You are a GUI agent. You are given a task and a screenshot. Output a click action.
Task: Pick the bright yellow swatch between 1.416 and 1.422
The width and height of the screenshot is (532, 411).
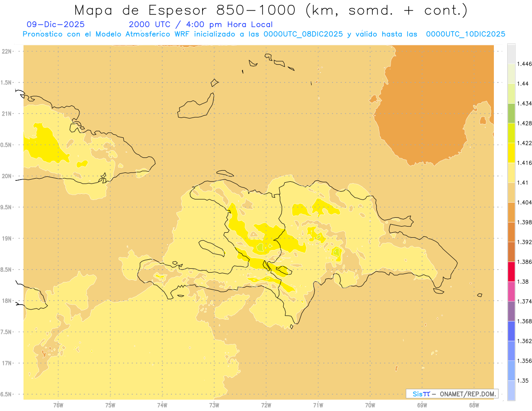(x=511, y=153)
